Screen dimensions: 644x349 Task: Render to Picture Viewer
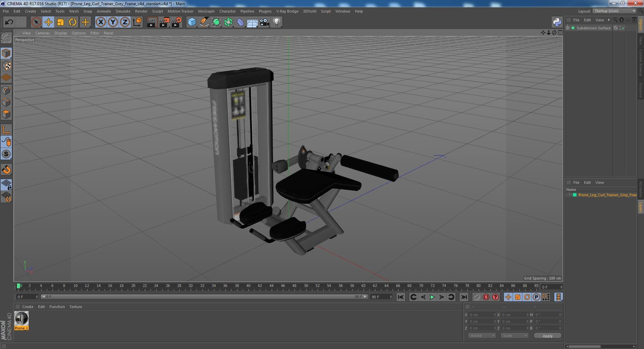click(x=164, y=22)
